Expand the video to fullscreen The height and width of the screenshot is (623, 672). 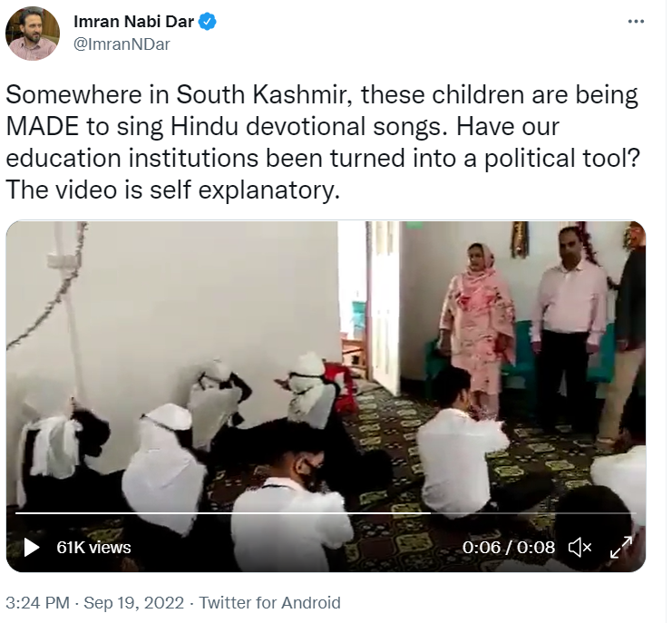pyautogui.click(x=621, y=548)
